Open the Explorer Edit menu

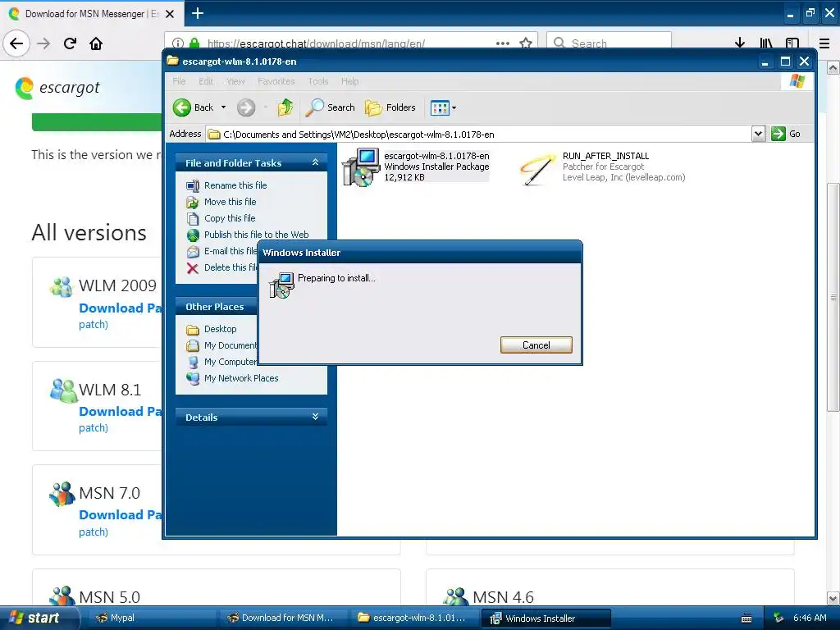[x=206, y=81]
